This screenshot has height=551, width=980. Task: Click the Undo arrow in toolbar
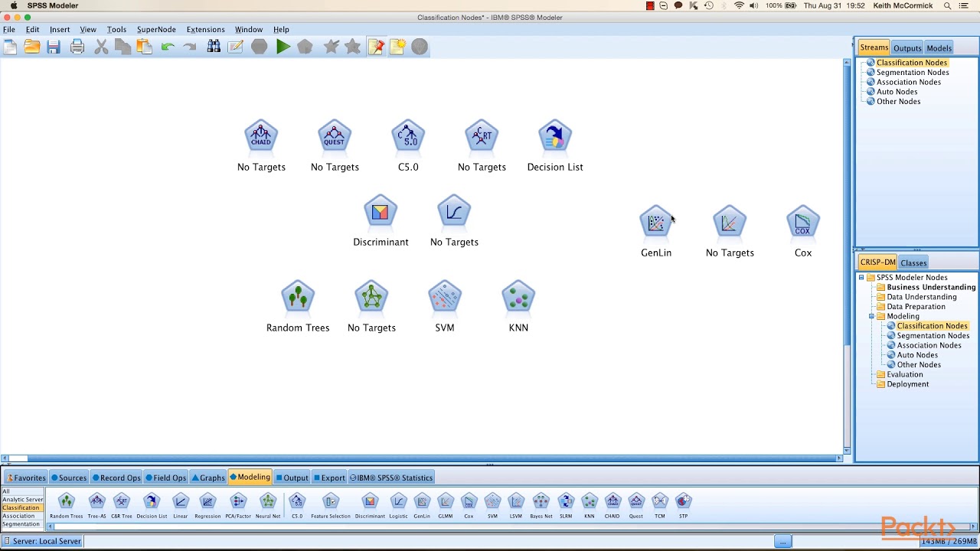coord(168,47)
